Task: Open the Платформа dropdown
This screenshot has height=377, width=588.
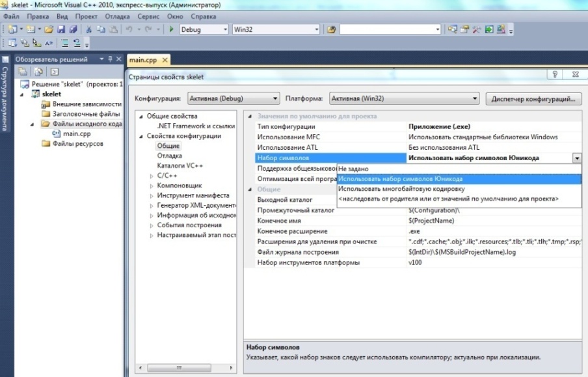Action: 403,99
